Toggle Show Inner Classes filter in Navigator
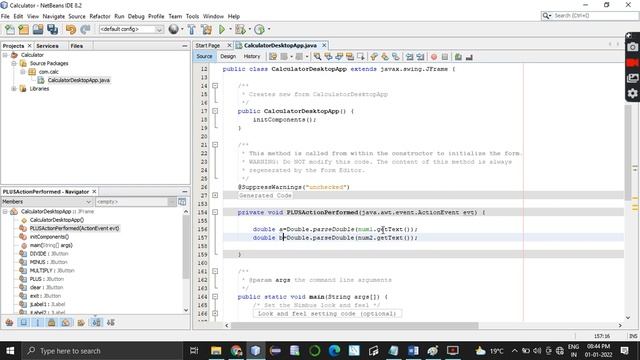The image size is (640, 360). pyautogui.click(x=66, y=322)
